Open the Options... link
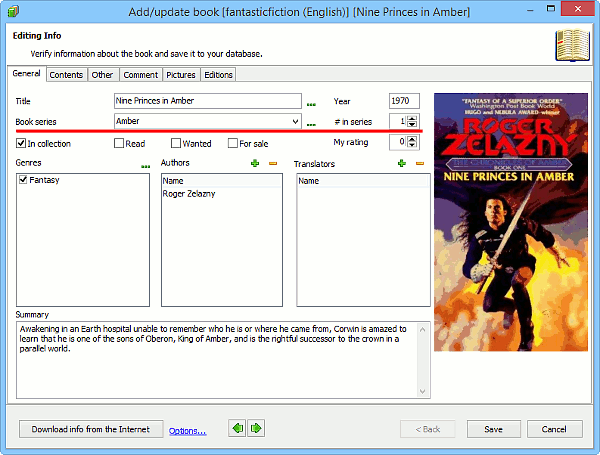 click(x=188, y=431)
